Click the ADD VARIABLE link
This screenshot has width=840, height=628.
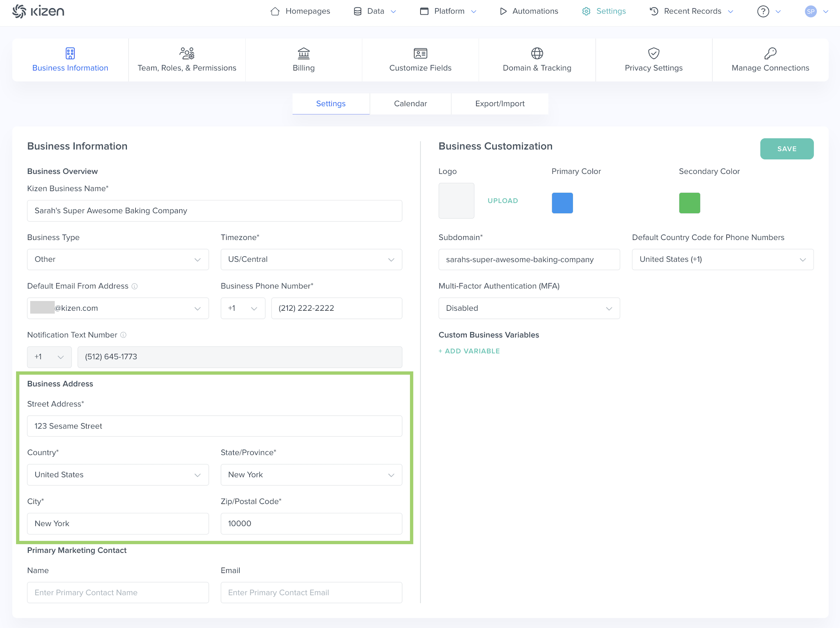(469, 351)
